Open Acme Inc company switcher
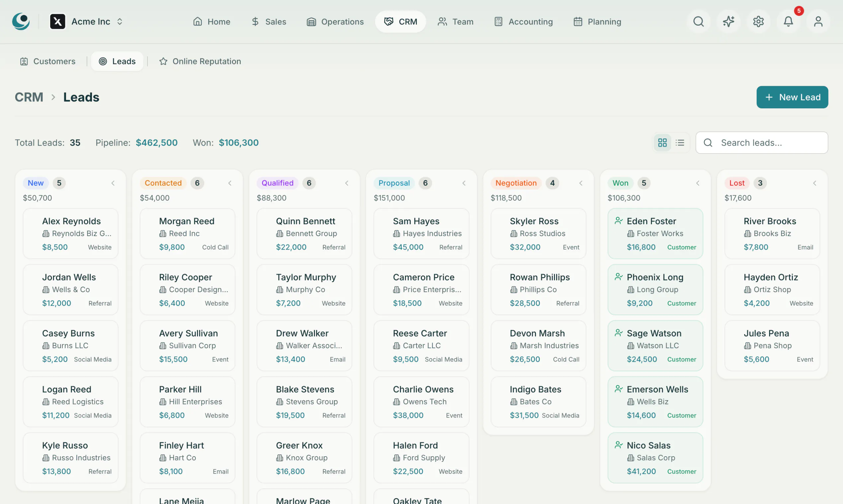 point(87,22)
